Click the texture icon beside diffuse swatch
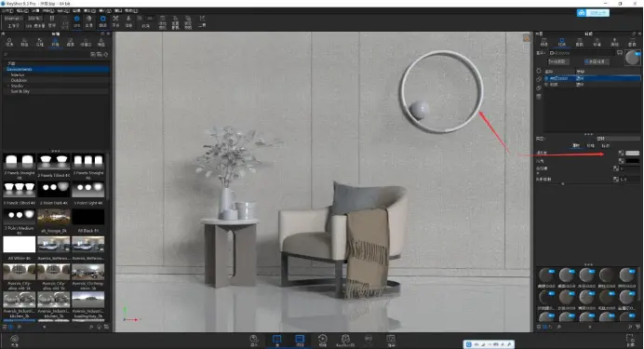Screen dimensions: 644x349 tap(621, 154)
